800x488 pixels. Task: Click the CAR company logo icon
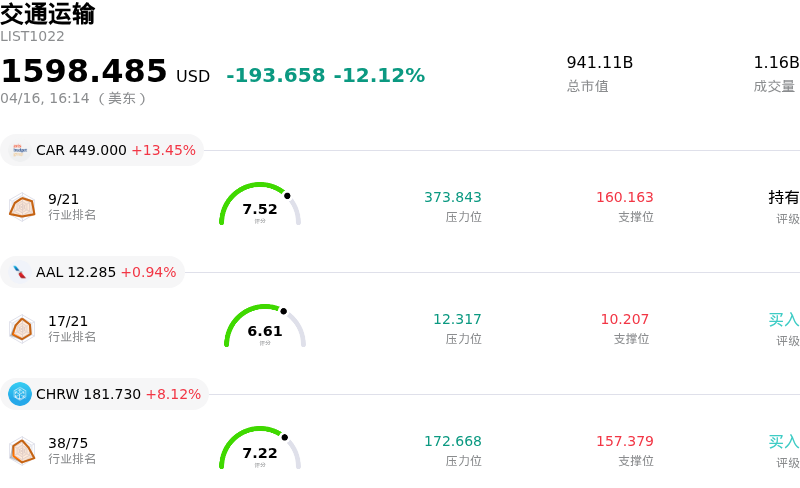coord(20,150)
